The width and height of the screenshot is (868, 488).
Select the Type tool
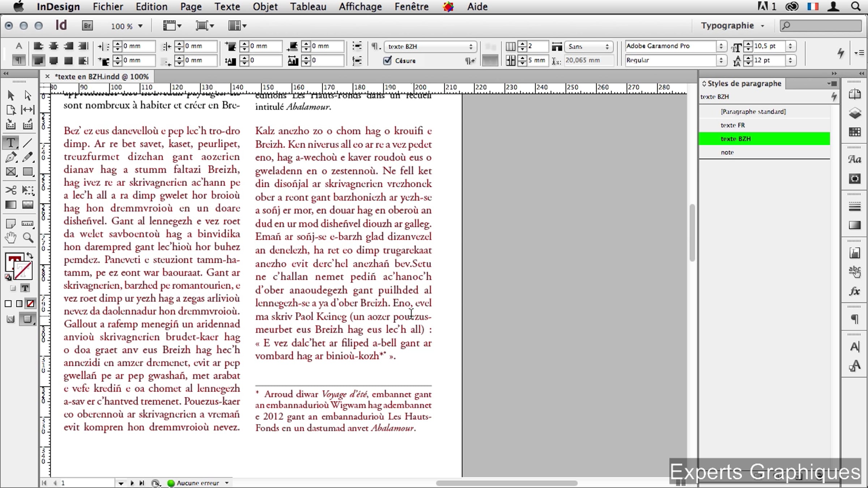coord(11,143)
